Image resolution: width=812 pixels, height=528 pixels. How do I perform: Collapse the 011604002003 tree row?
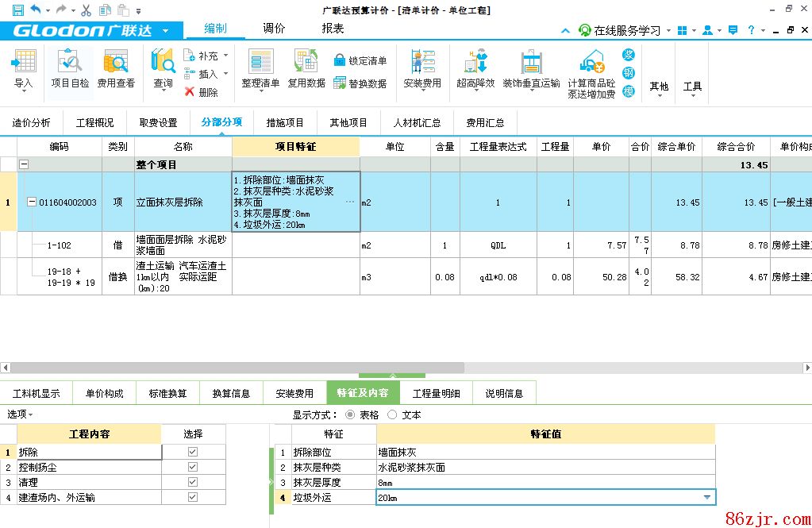pos(32,202)
